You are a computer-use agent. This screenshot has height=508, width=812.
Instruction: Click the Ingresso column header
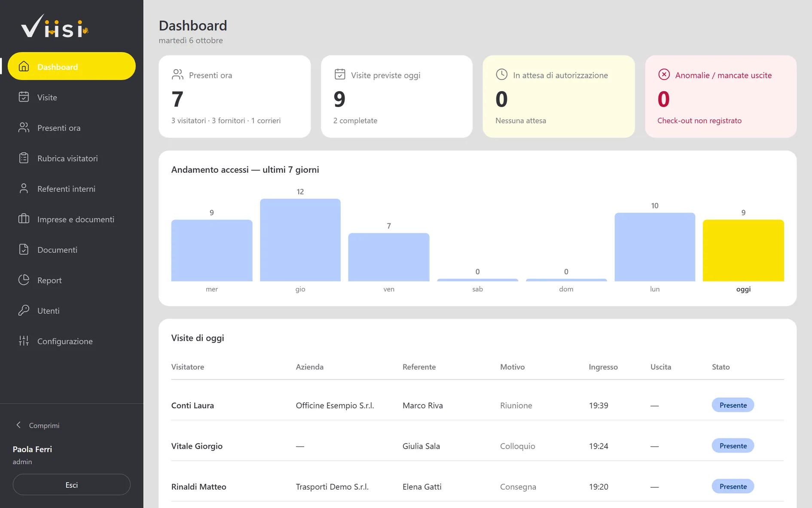(603, 367)
